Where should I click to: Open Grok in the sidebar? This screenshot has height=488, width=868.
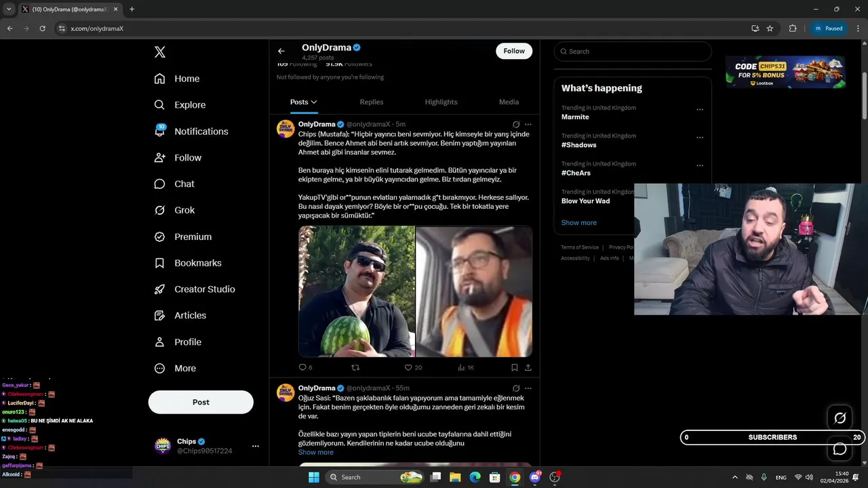pos(174,210)
